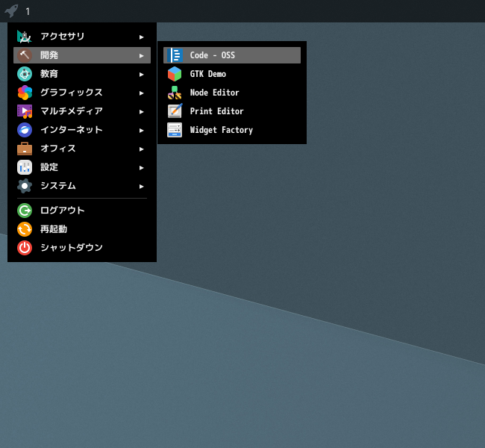Expand the グラフィックス submenu arrow
Image resolution: width=485 pixels, height=448 pixels.
point(141,93)
